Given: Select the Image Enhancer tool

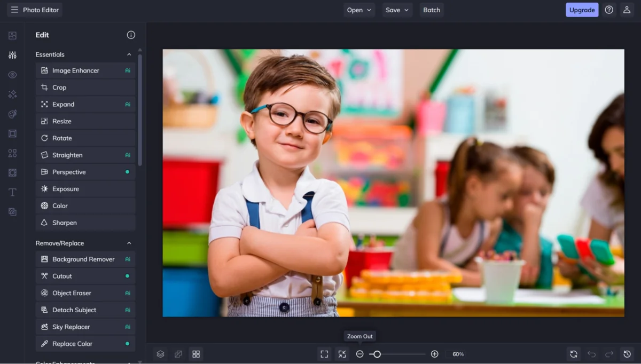Looking at the screenshot, I should 85,70.
